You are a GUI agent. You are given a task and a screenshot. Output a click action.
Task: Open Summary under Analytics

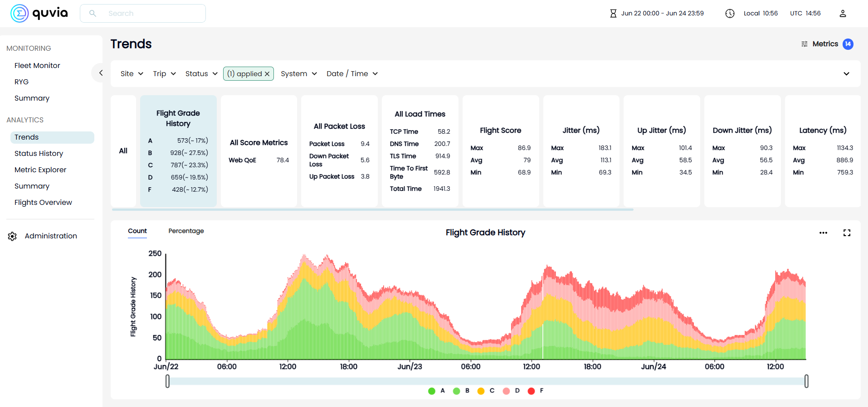(x=32, y=186)
